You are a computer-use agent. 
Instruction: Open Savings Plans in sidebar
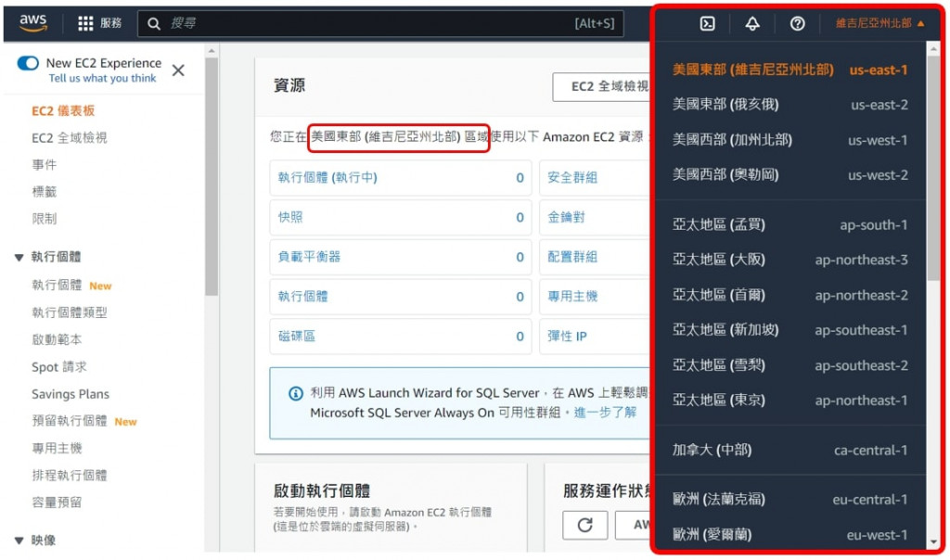click(71, 394)
